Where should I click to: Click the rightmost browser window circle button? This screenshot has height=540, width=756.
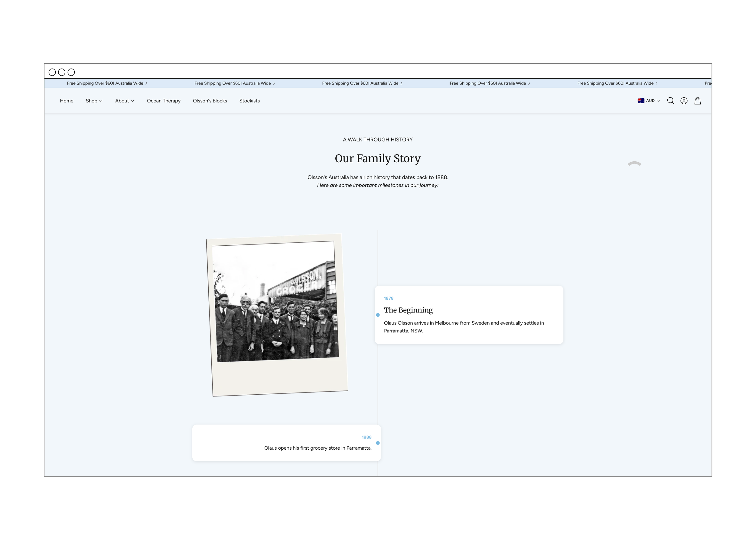tap(71, 72)
